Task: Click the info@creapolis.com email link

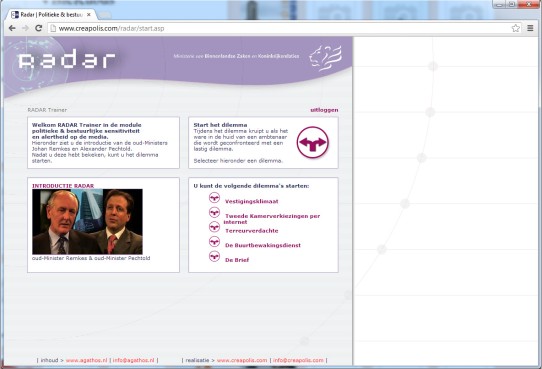Action: pos(298,360)
